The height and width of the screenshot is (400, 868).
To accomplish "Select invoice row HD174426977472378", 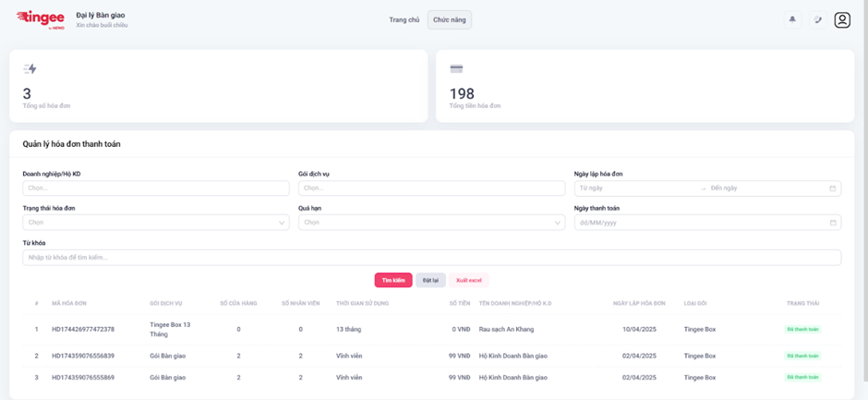I will pos(83,329).
